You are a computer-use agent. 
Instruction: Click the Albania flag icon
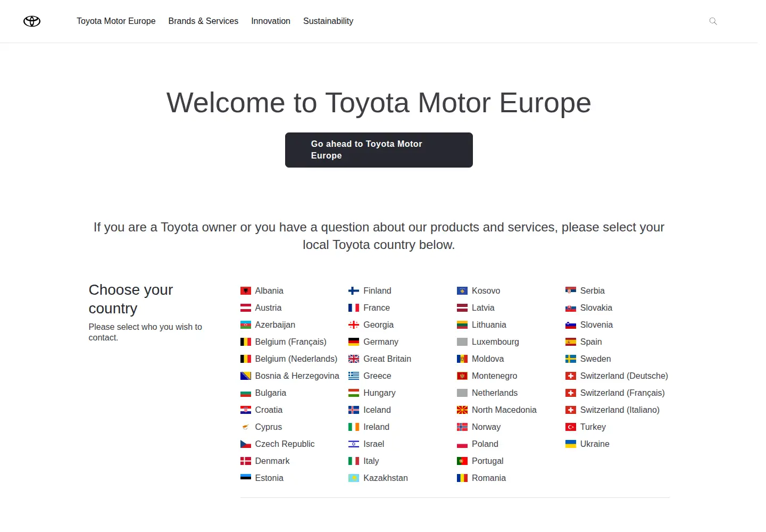pyautogui.click(x=246, y=291)
